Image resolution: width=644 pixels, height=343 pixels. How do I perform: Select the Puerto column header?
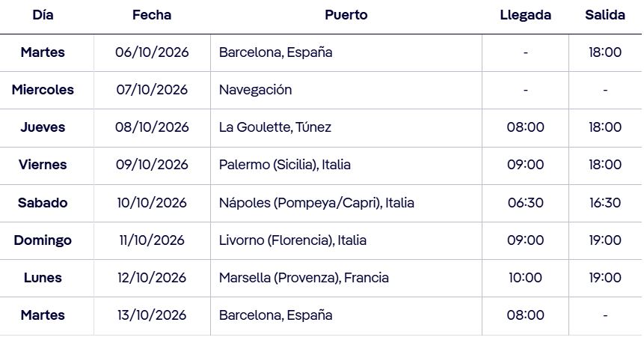click(346, 15)
